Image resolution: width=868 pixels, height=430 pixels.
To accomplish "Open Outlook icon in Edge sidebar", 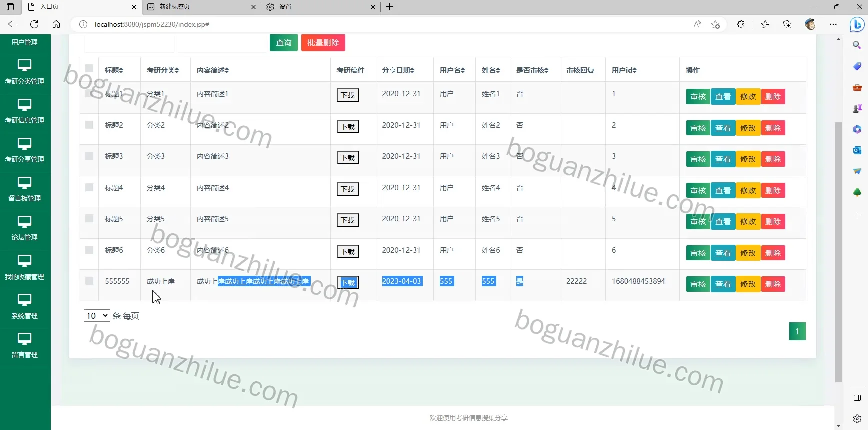I will click(857, 150).
